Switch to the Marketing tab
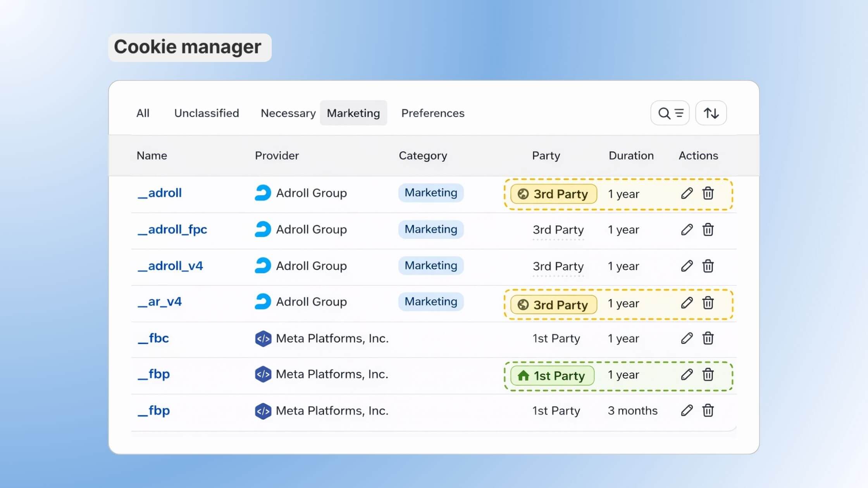 [x=353, y=113]
